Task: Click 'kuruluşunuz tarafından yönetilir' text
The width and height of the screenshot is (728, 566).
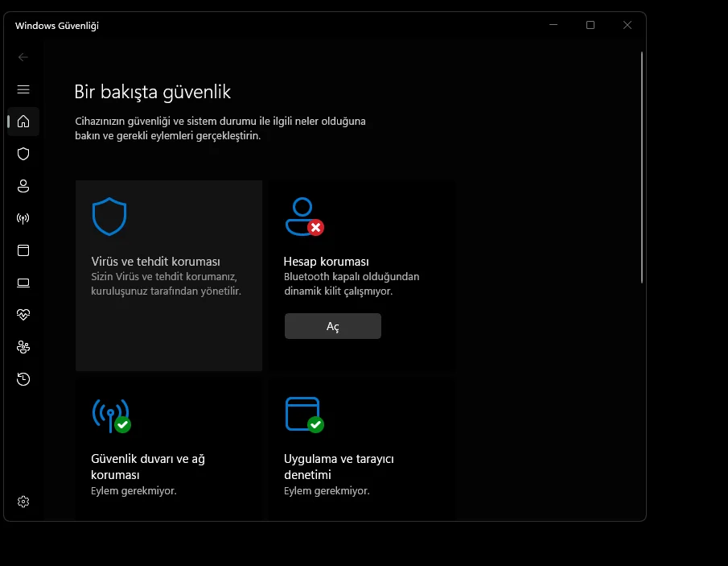Action: pos(167,291)
